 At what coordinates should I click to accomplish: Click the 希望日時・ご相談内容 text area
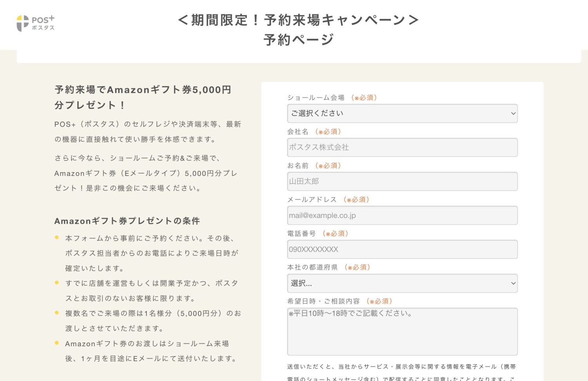[x=402, y=331]
